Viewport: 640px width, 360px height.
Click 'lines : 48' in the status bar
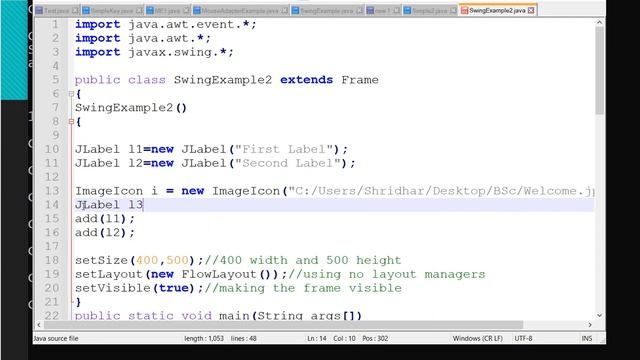click(x=244, y=338)
